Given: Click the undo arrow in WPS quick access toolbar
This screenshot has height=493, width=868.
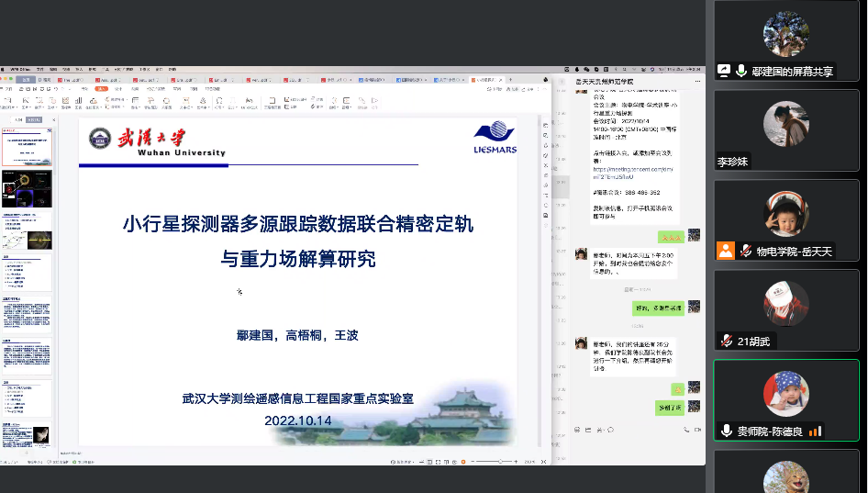Looking at the screenshot, I should [x=56, y=89].
